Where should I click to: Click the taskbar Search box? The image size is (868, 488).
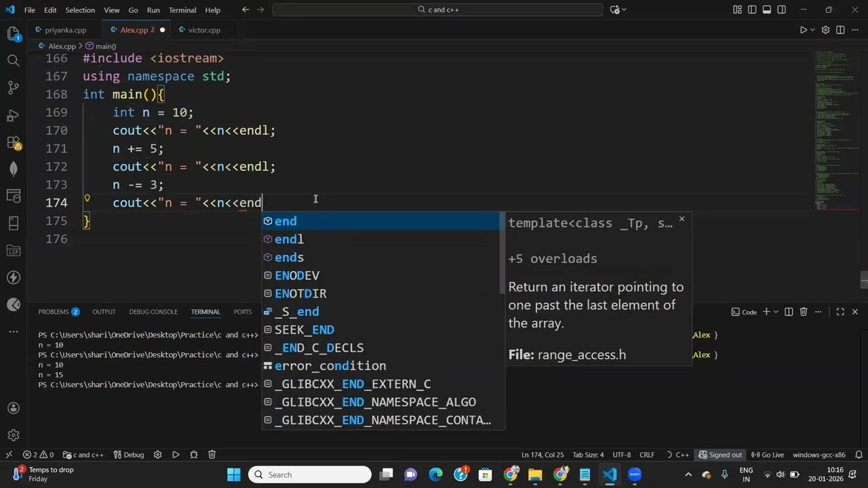pyautogui.click(x=310, y=474)
